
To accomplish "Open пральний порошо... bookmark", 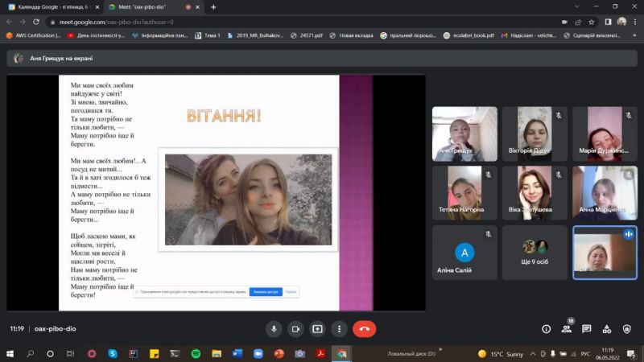I will [408, 35].
